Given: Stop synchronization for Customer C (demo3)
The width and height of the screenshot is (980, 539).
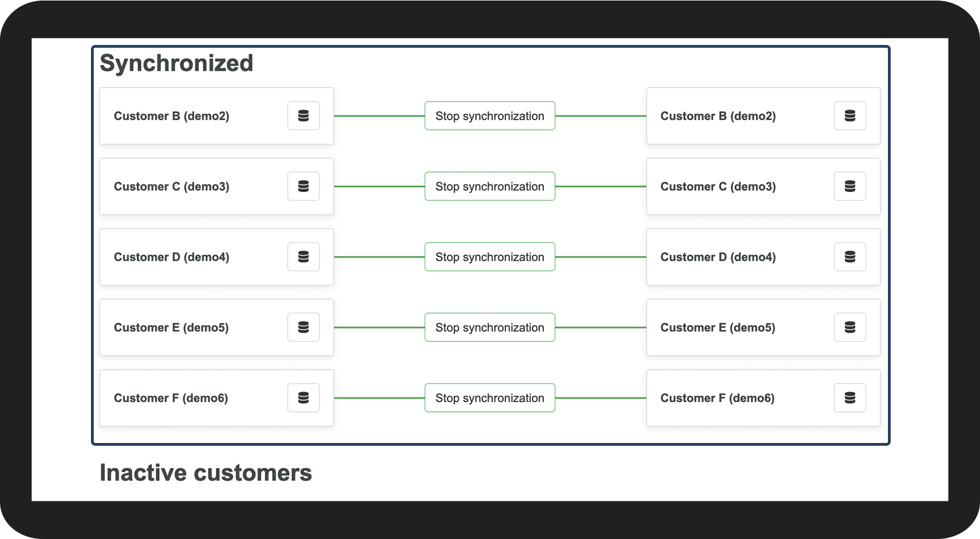Looking at the screenshot, I should [490, 187].
